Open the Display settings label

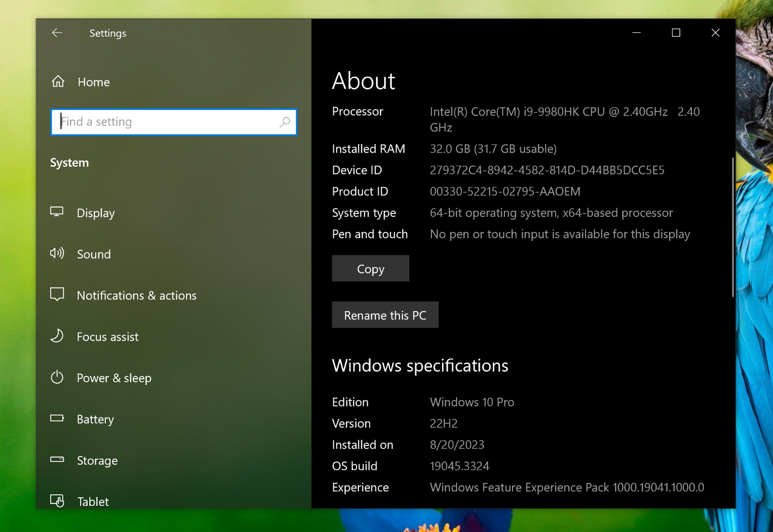coord(96,213)
